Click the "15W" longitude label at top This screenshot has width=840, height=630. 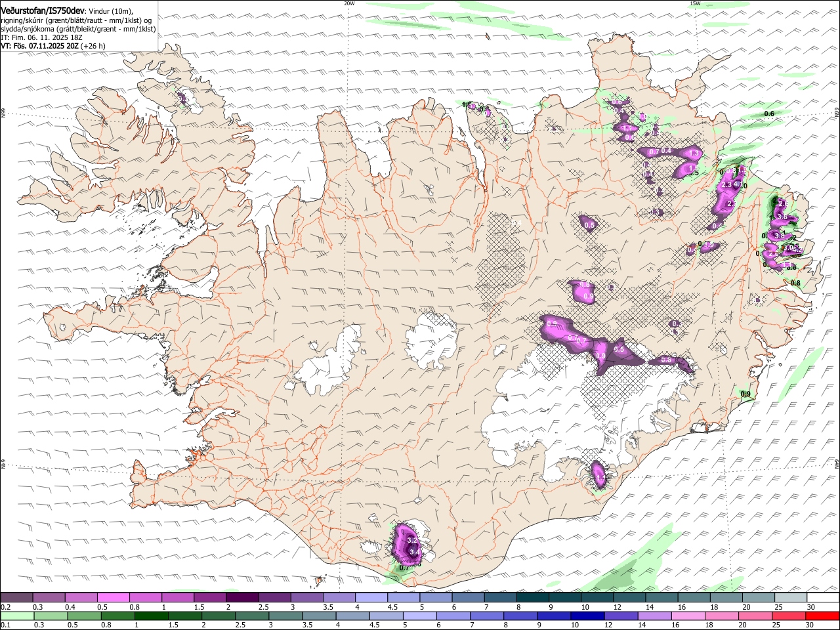(695, 3)
